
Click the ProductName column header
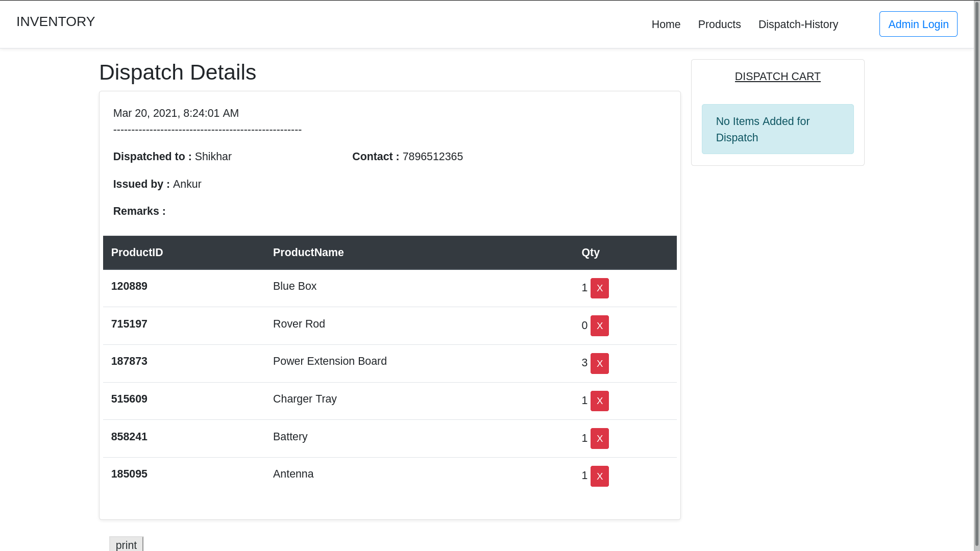(x=308, y=253)
